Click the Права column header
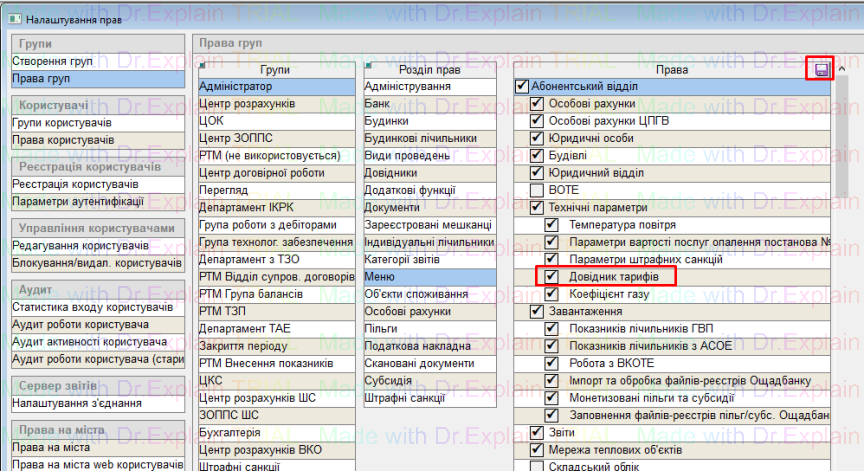The width and height of the screenshot is (864, 471). 670,70
